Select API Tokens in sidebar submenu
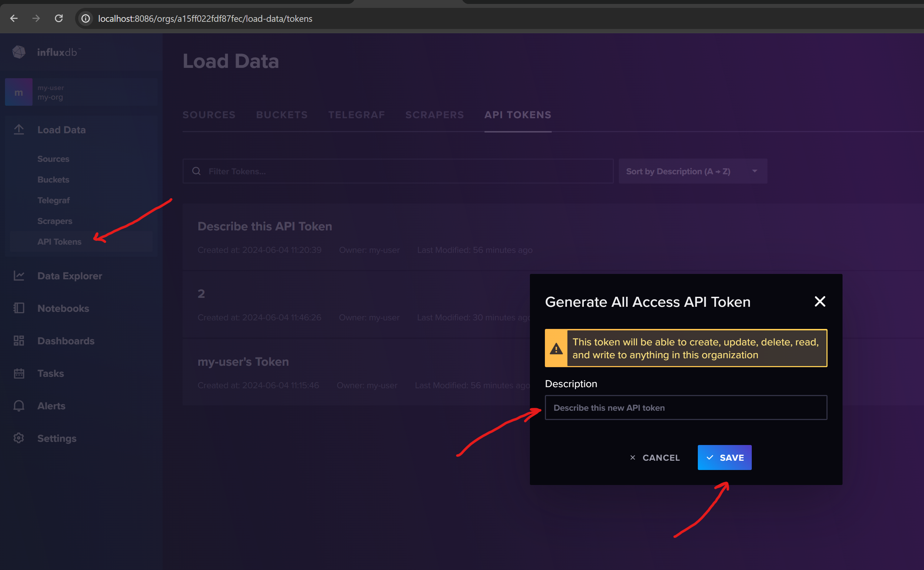Viewport: 924px width, 570px height. click(x=60, y=242)
